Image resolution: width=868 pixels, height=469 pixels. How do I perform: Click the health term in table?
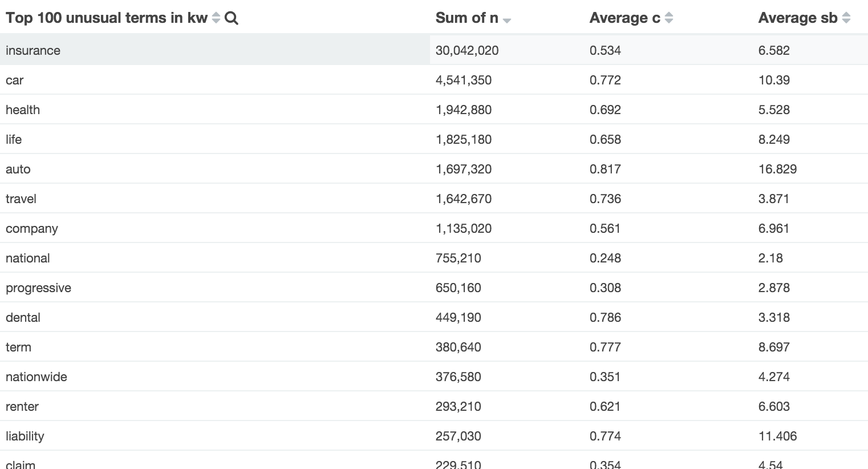pos(23,110)
